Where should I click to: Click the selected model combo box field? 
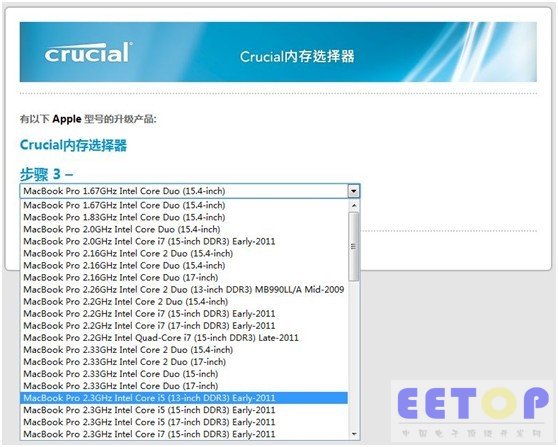pos(190,191)
